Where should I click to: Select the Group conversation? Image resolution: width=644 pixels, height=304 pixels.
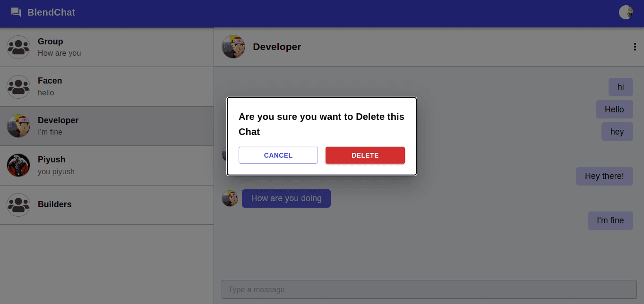click(107, 47)
